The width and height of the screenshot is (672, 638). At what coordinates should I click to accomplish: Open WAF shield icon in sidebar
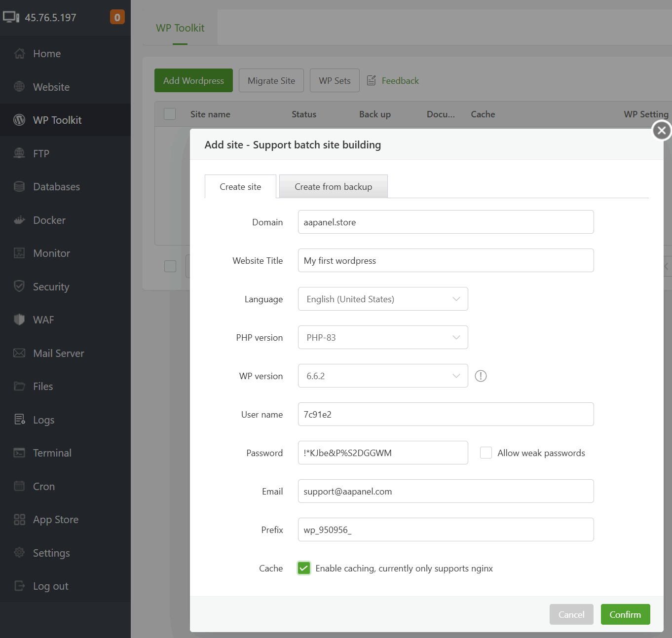[x=19, y=319]
